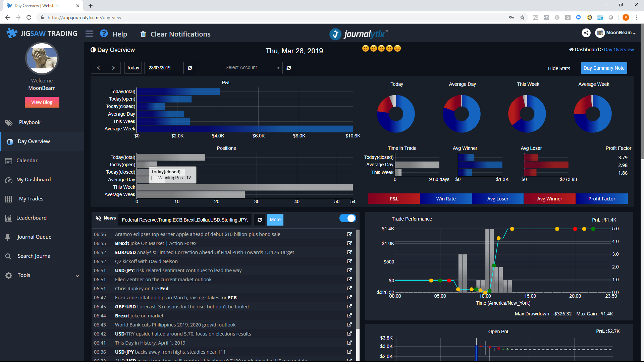Toggle the news feed switch off
The image size is (644, 362).
pyautogui.click(x=347, y=218)
